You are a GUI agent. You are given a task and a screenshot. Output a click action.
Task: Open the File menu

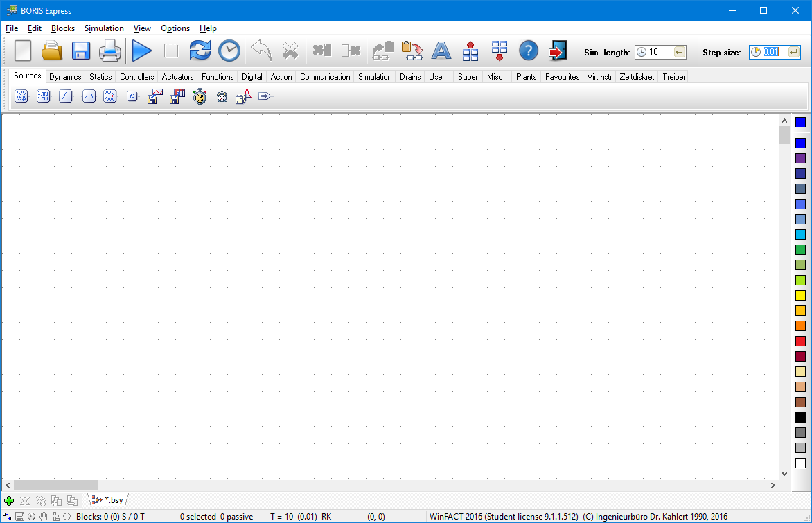click(x=11, y=28)
